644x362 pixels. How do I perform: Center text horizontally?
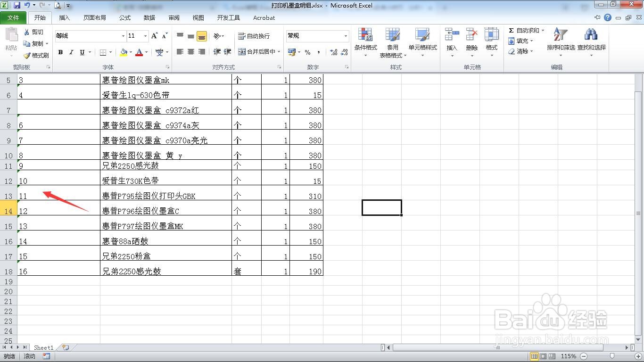191,52
